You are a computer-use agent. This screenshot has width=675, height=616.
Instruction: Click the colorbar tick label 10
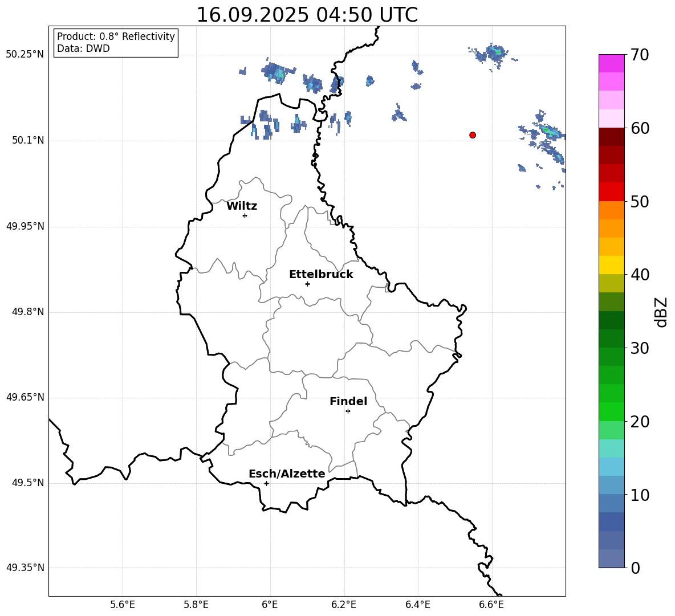[x=640, y=495]
